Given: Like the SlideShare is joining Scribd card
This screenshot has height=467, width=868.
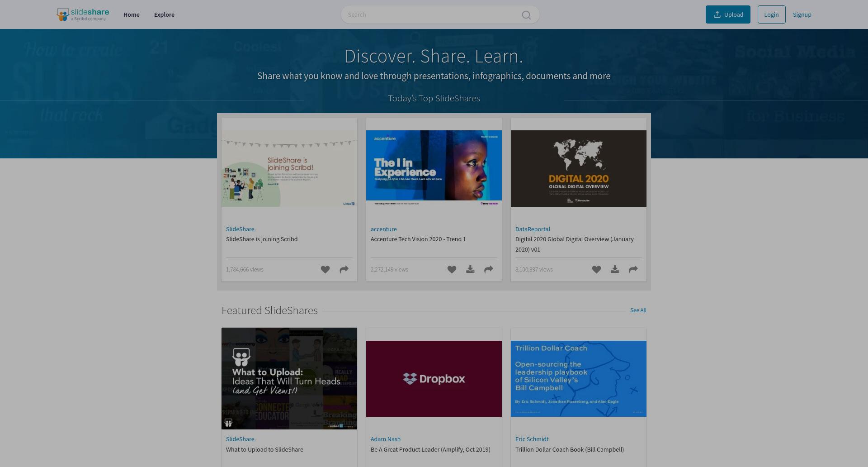Looking at the screenshot, I should (325, 270).
